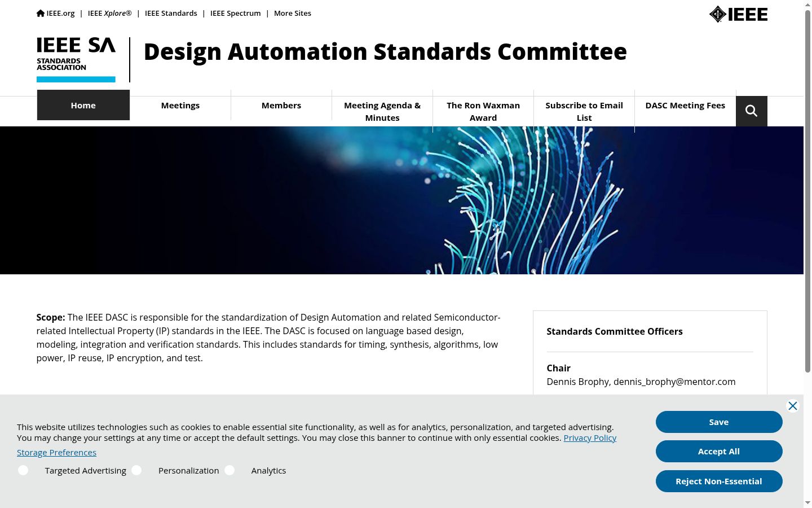
Task: Visit the IEEE Xplore link
Action: [x=109, y=13]
